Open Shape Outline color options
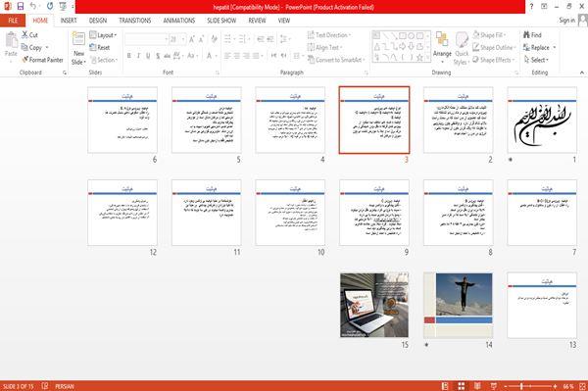The height and width of the screenshot is (391, 588). [494, 47]
